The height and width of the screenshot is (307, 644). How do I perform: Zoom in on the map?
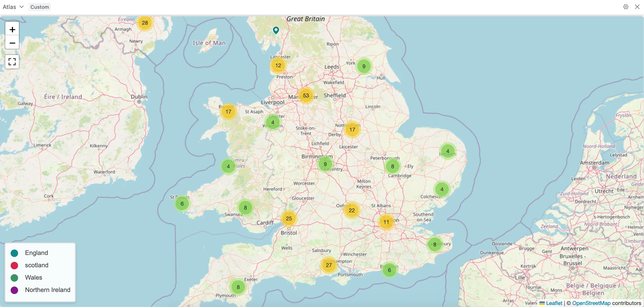pos(12,30)
